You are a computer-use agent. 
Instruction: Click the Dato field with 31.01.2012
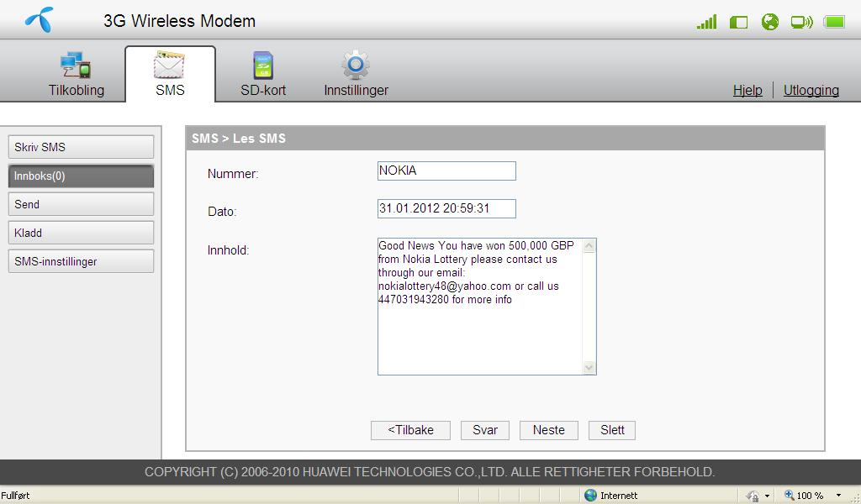(446, 208)
